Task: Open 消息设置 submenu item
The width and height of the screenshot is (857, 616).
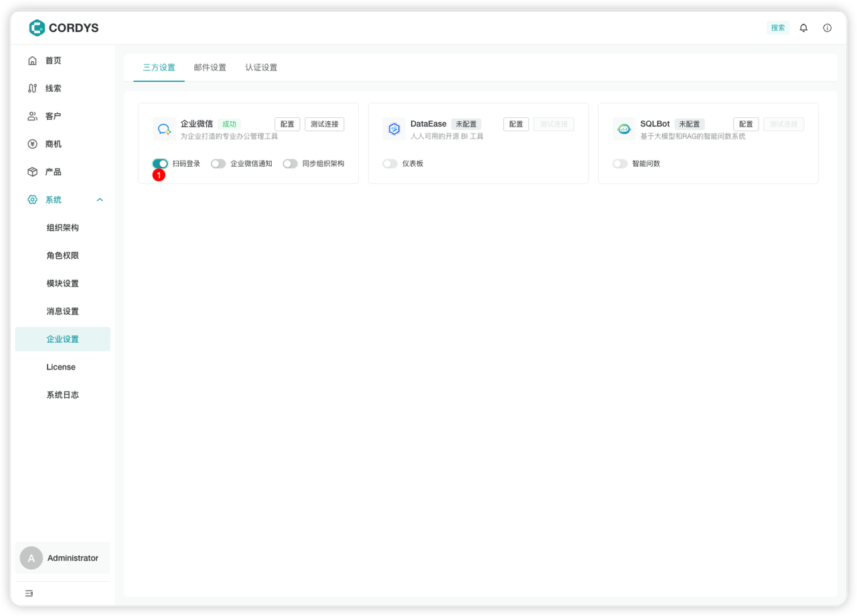Action: (x=63, y=311)
